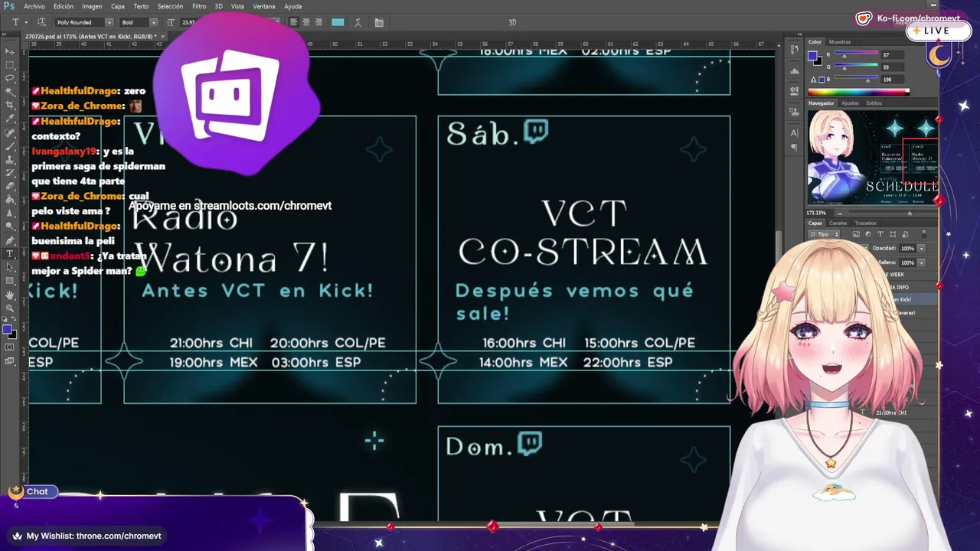Image resolution: width=980 pixels, height=551 pixels.
Task: Click the text color swatch in options bar
Action: 338,22
